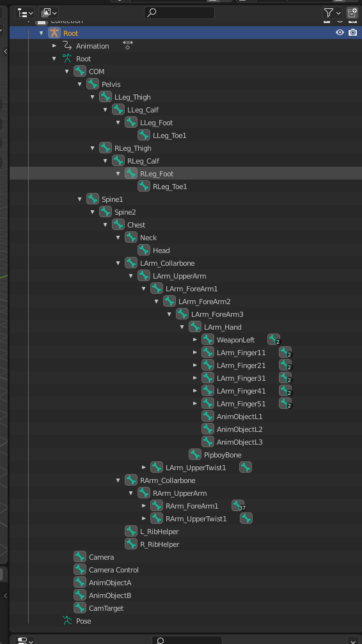Collapse the orange Root object row
Image resolution: width=362 pixels, height=644 pixels.
[x=41, y=33]
